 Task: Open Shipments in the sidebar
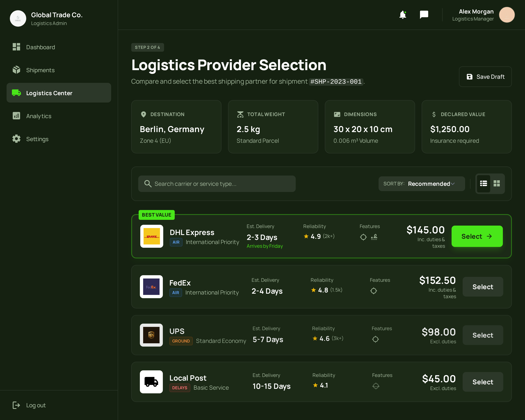(x=40, y=70)
